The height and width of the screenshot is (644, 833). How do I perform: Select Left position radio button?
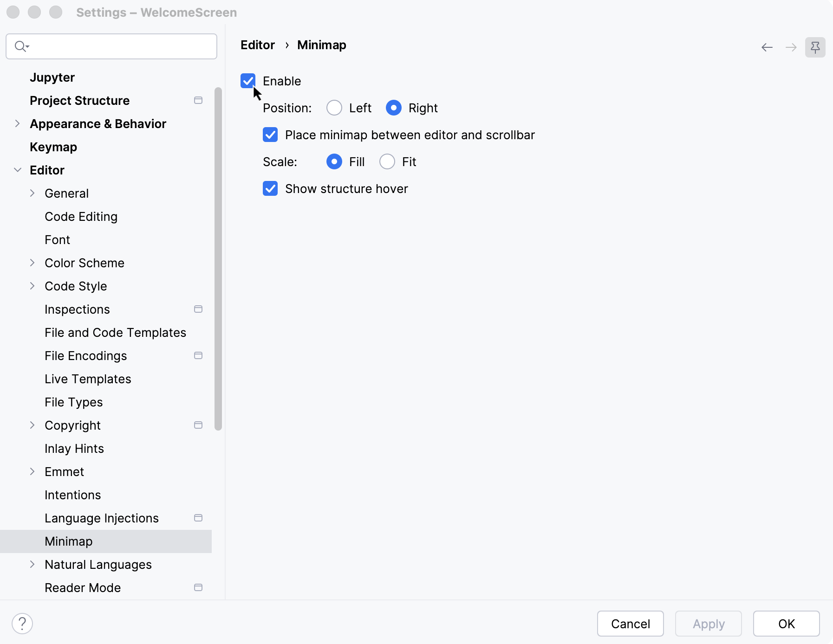click(334, 108)
